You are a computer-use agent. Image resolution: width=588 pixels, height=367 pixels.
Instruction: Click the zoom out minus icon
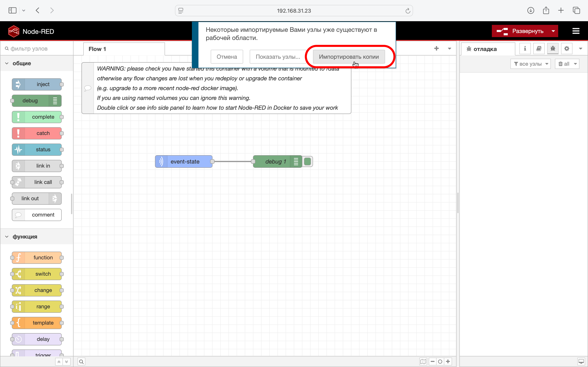coord(432,361)
